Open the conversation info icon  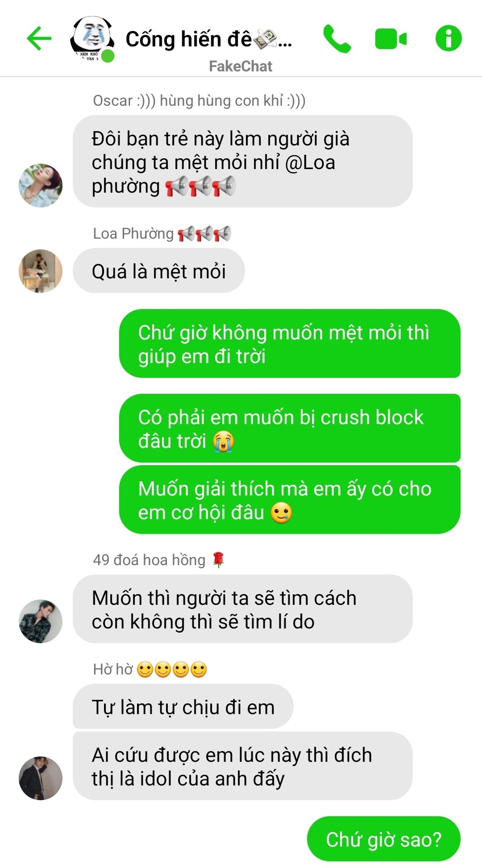[x=449, y=38]
